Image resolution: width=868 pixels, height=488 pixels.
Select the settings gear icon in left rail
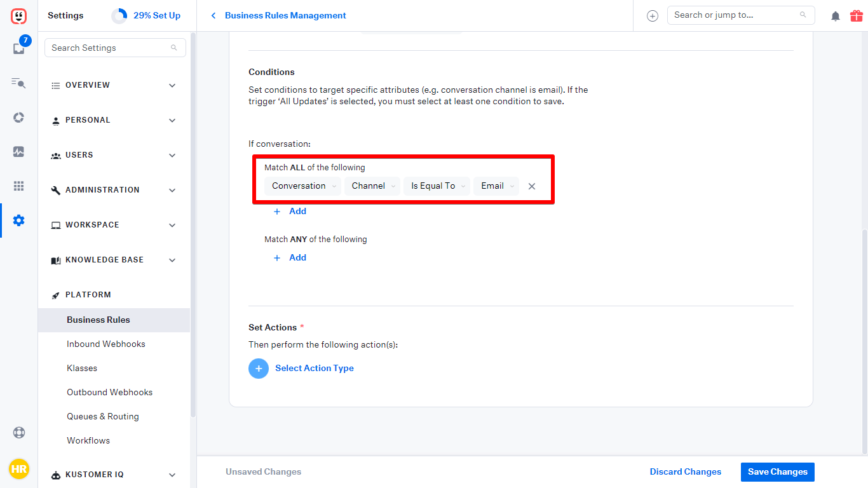18,220
